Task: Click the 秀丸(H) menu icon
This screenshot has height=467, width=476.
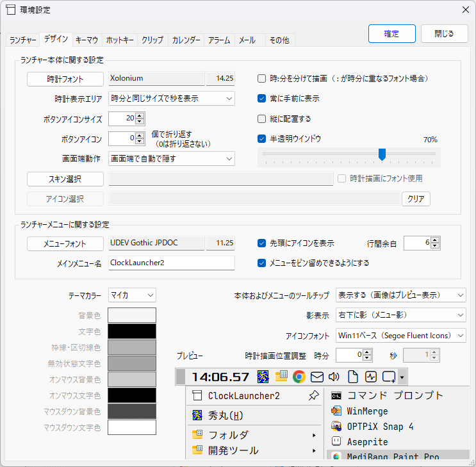Action: [197, 415]
